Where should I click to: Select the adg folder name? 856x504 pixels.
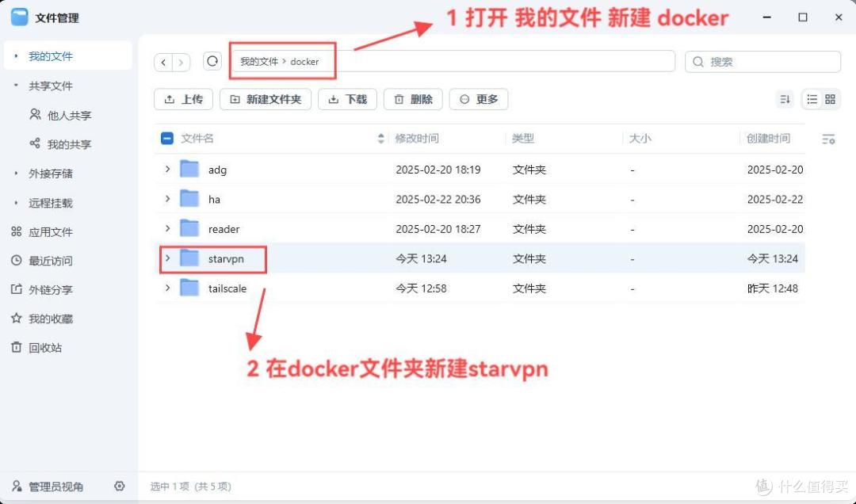(x=217, y=170)
